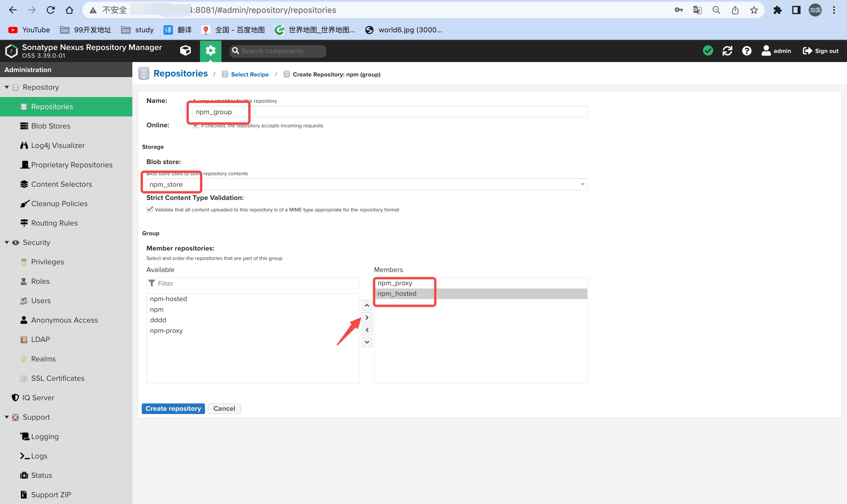Click the share page icon
Screen dimensions: 847x504
(x=735, y=10)
